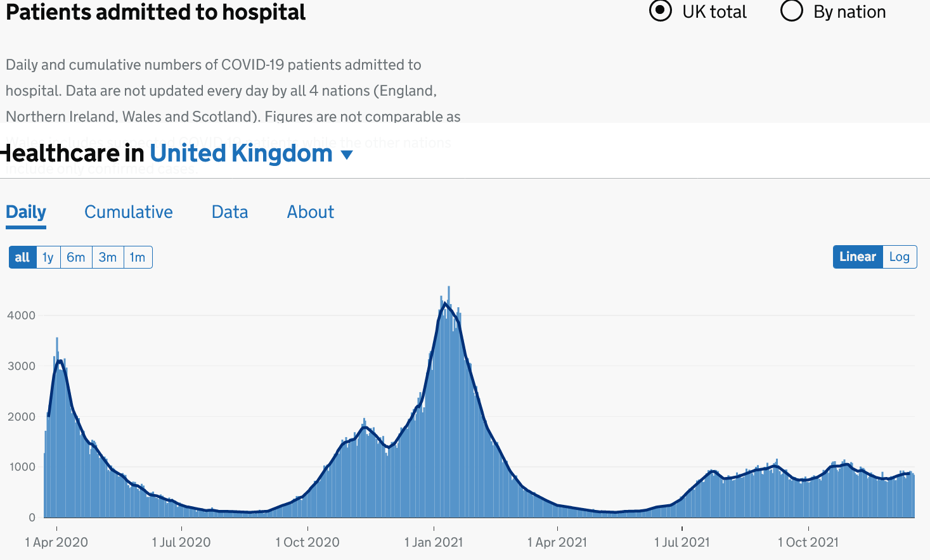Show all time range data
The height and width of the screenshot is (560, 930).
[x=22, y=257]
